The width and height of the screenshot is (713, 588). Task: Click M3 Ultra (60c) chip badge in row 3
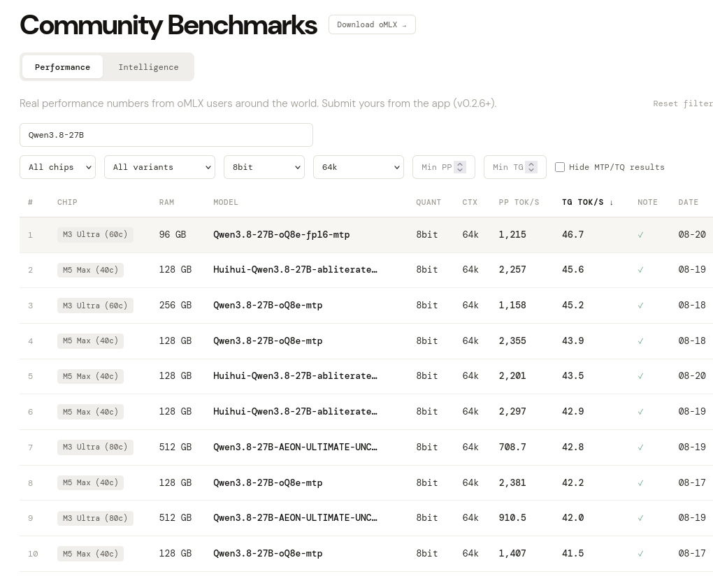(x=95, y=306)
